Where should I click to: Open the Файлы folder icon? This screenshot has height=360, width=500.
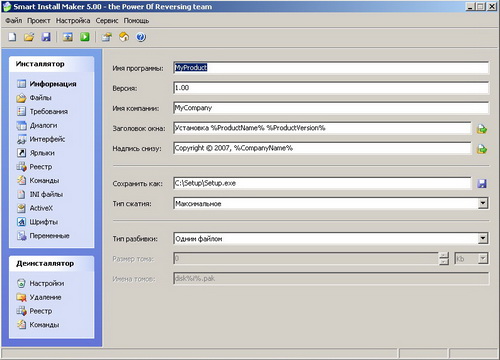click(21, 98)
